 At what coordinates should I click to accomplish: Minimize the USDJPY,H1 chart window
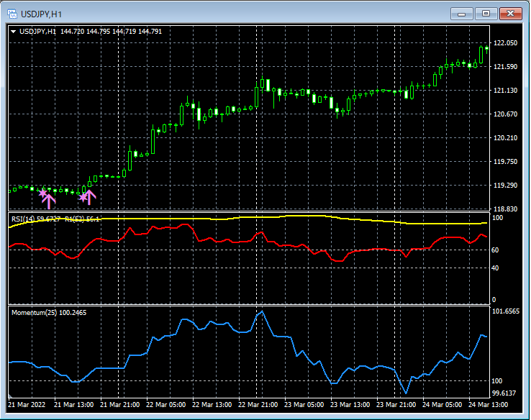coord(460,14)
